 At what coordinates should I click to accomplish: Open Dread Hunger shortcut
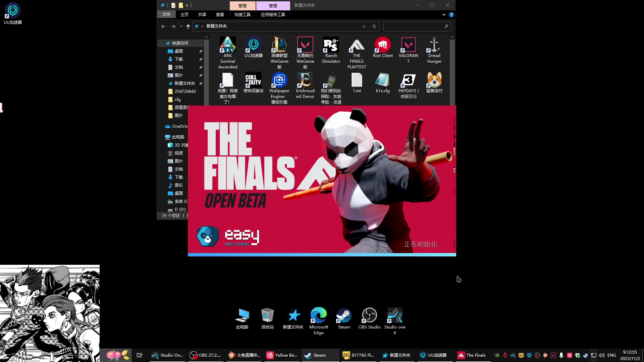pyautogui.click(x=434, y=50)
